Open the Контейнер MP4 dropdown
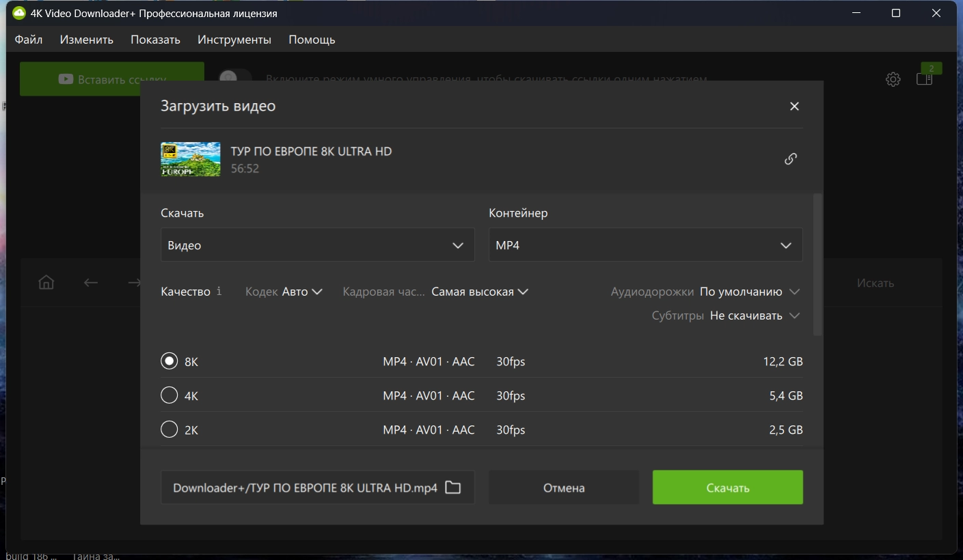 pos(646,245)
